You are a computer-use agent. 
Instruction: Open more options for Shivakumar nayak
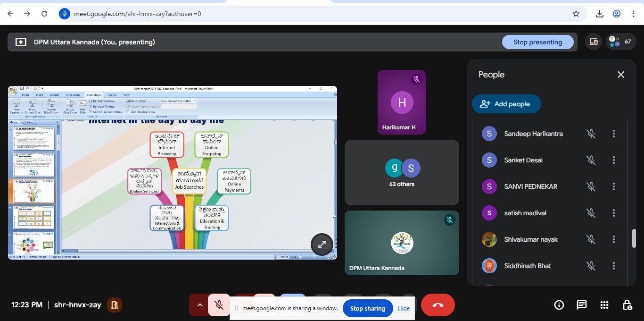(613, 239)
